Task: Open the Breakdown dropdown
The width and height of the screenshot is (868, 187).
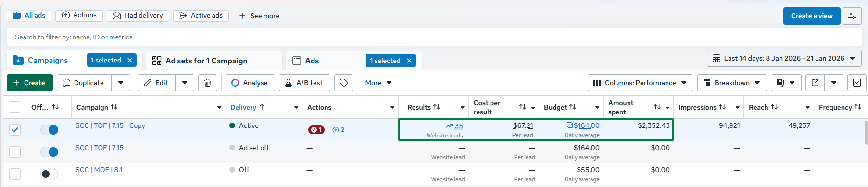Action: click(732, 83)
